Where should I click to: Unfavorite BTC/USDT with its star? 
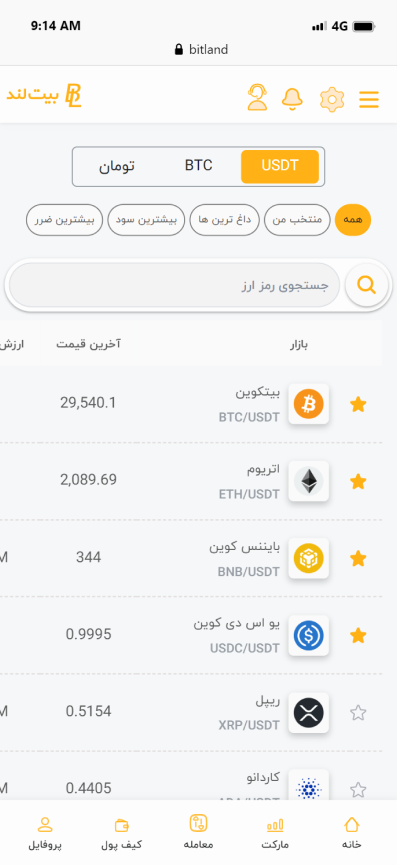click(358, 404)
